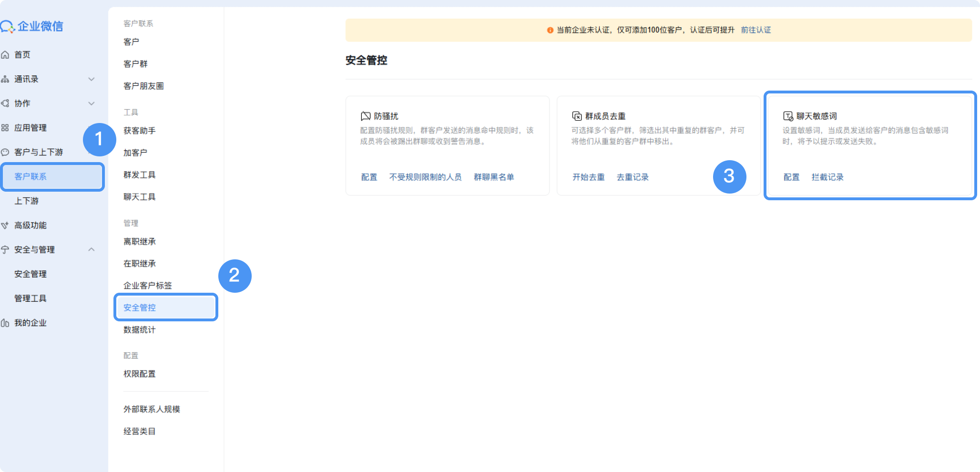Click the 防骚扰 card title
Viewport: 980px width, 472px height.
[x=386, y=116]
